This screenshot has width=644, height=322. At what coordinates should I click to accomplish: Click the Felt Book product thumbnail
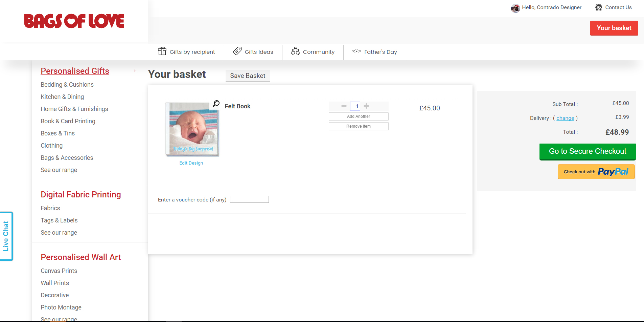tap(192, 129)
